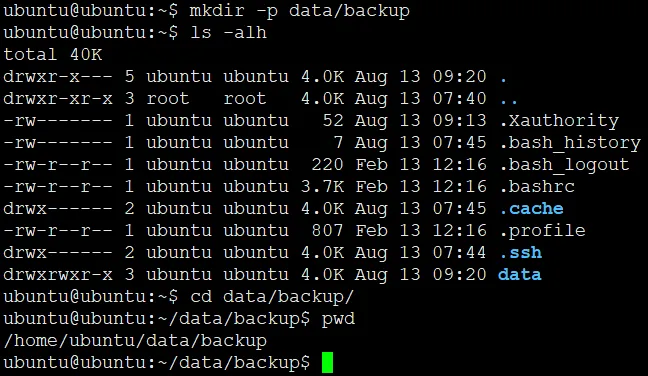Select the .bashrc filename
This screenshot has height=376, width=648.
pos(537,186)
